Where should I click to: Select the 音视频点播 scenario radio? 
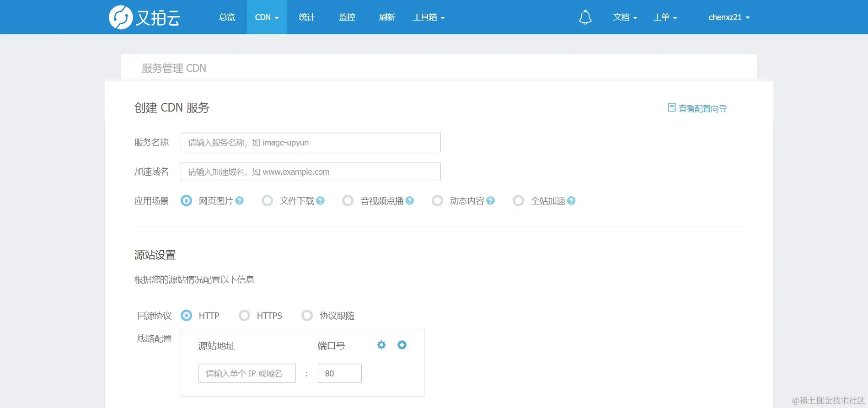[x=348, y=201]
